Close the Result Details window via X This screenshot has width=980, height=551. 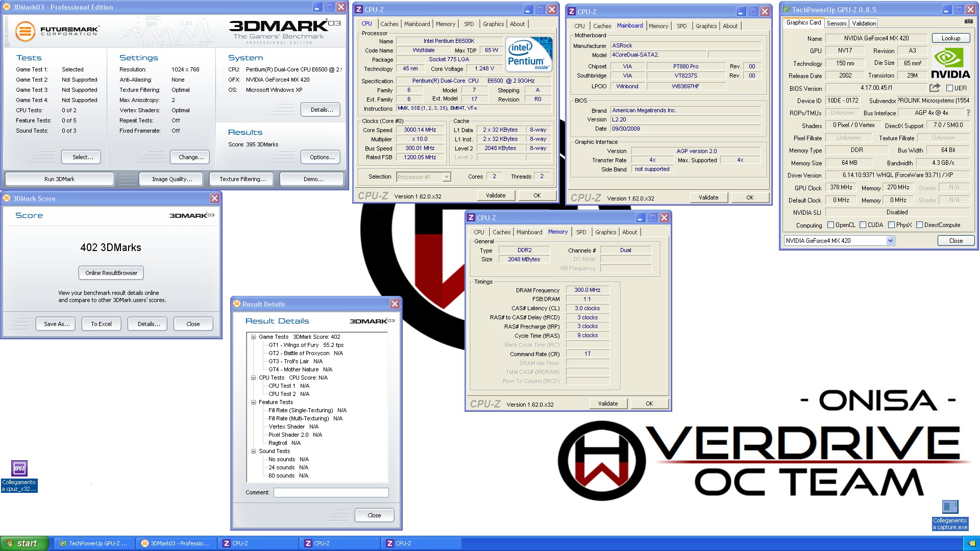[x=395, y=304]
